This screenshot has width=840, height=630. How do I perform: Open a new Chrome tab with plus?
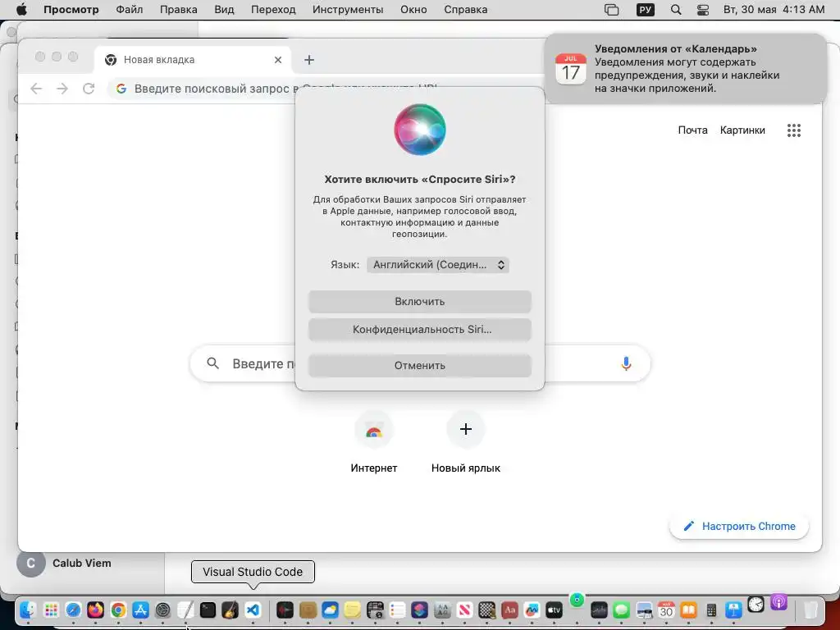(309, 60)
